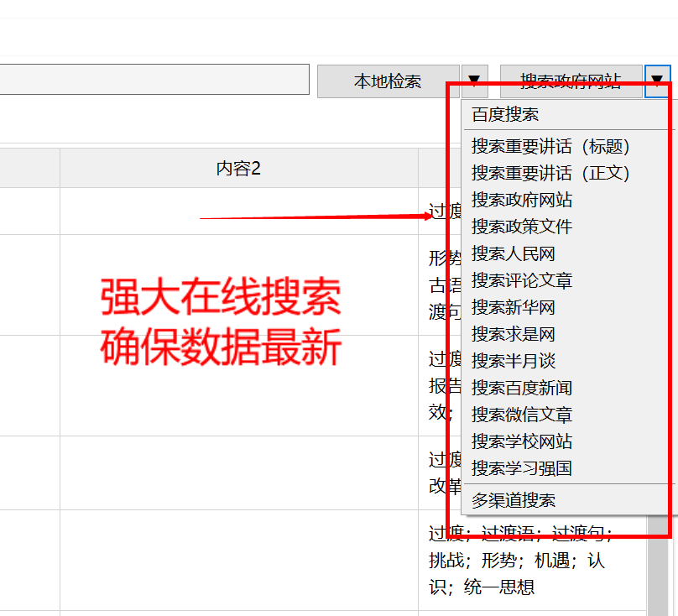Click the vertical scrollbar of the table

click(x=658, y=565)
